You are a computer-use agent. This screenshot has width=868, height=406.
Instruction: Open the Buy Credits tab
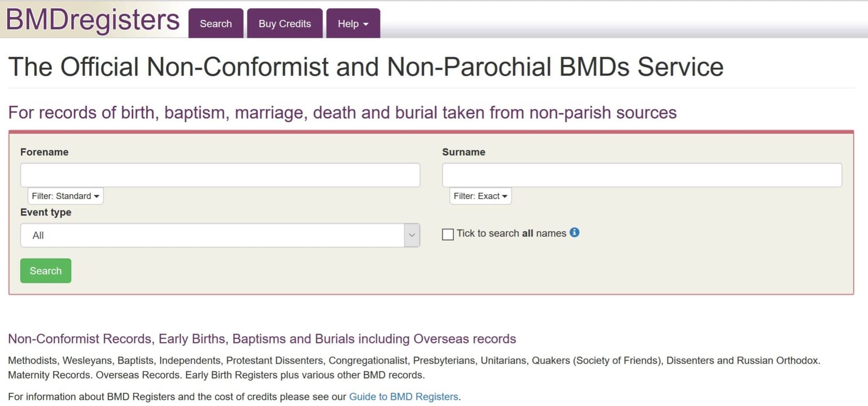[285, 23]
